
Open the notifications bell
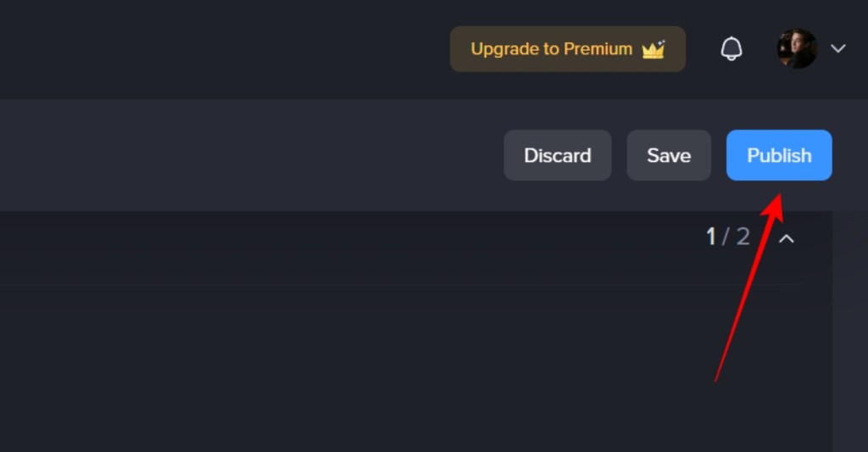(732, 48)
